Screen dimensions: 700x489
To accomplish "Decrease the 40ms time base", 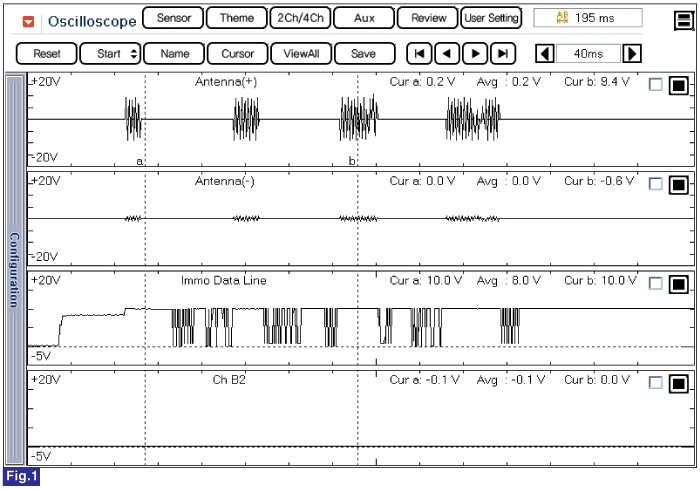I will 543,54.
